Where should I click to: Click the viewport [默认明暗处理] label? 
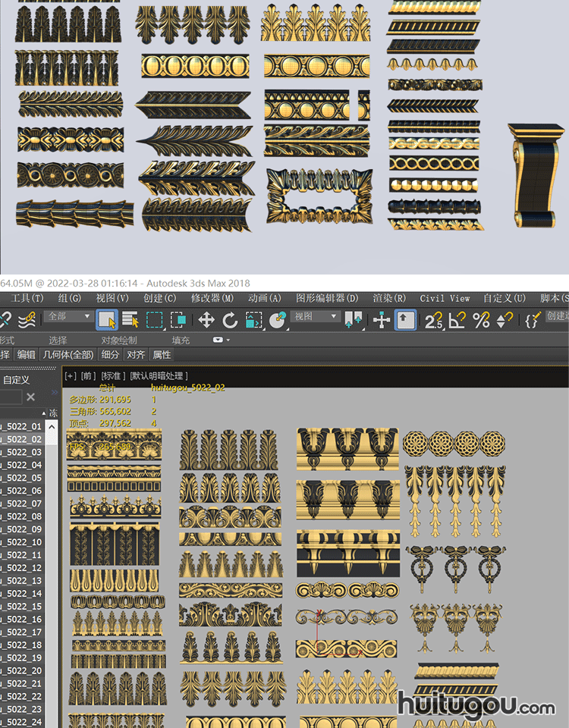[x=159, y=375]
